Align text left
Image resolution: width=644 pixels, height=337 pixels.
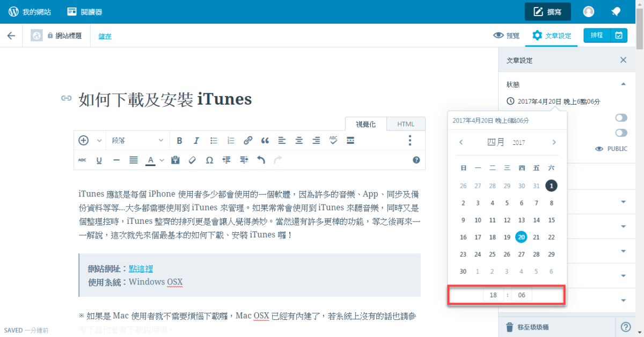(282, 141)
